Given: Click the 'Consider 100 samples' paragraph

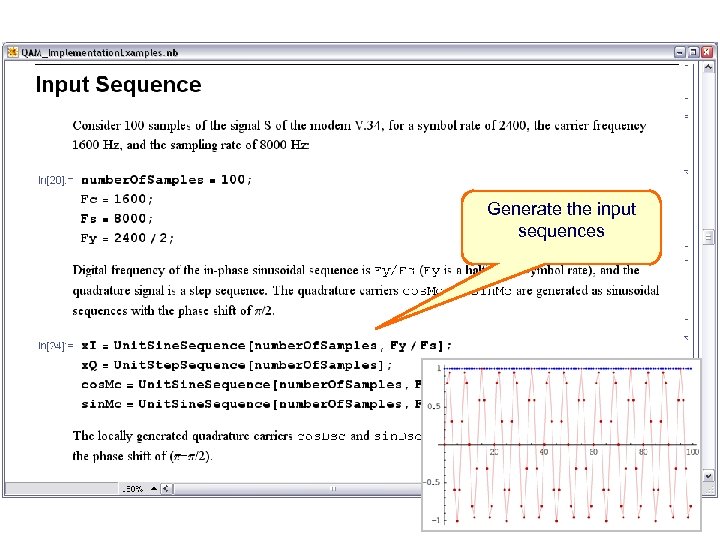Looking at the screenshot, I should (359, 135).
